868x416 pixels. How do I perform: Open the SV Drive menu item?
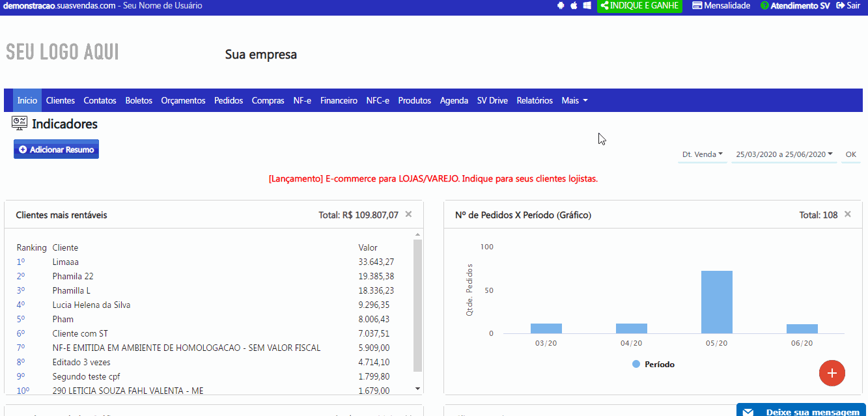(x=492, y=100)
